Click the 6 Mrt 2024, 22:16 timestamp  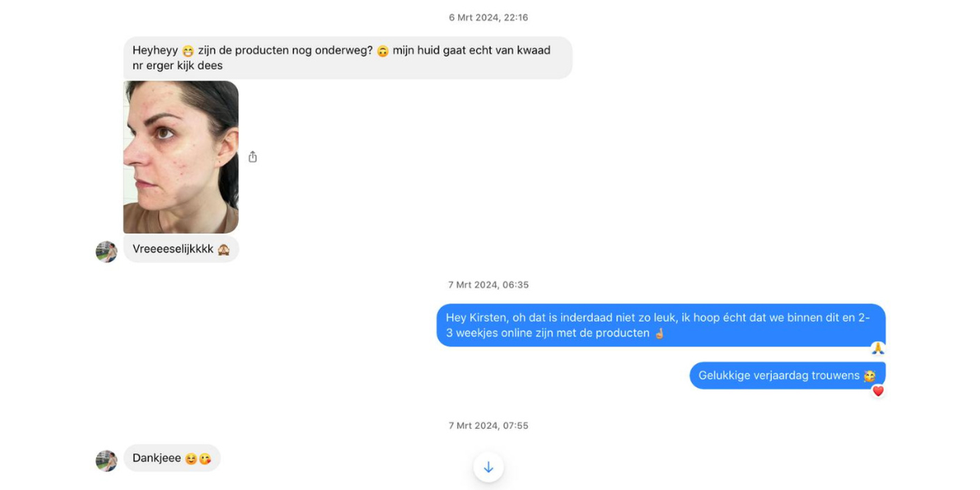click(x=488, y=17)
